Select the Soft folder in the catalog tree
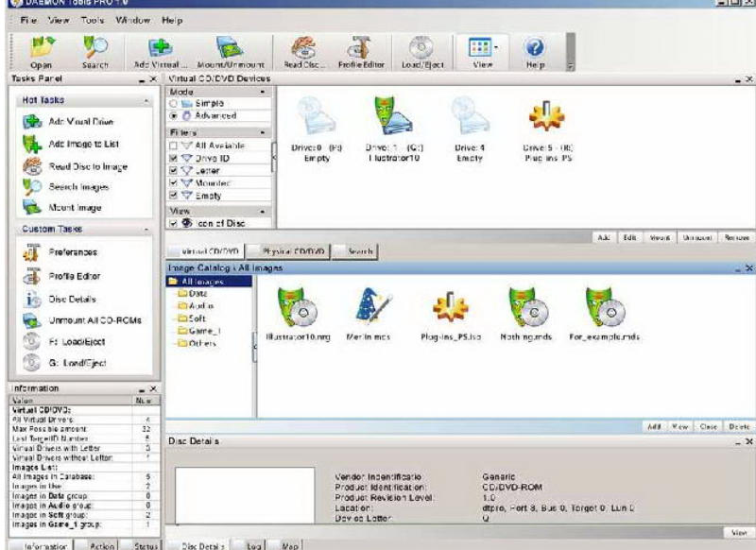 pyautogui.click(x=192, y=318)
